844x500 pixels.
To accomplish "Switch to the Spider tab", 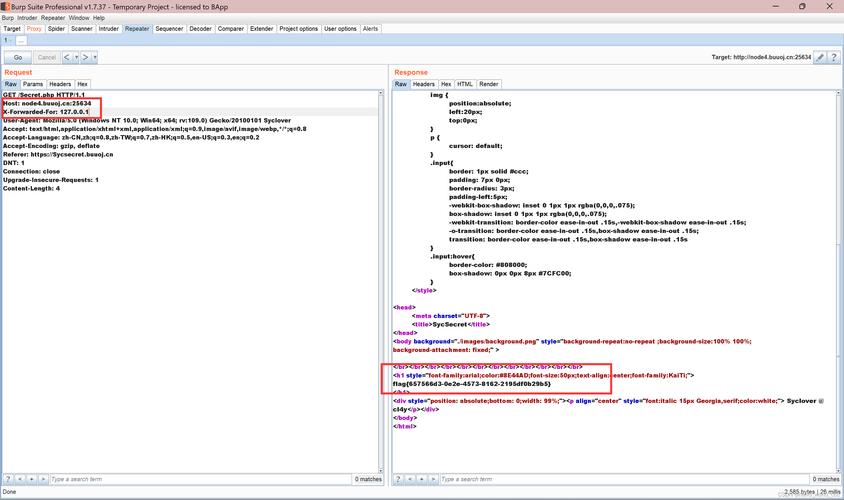I will pyautogui.click(x=56, y=29).
